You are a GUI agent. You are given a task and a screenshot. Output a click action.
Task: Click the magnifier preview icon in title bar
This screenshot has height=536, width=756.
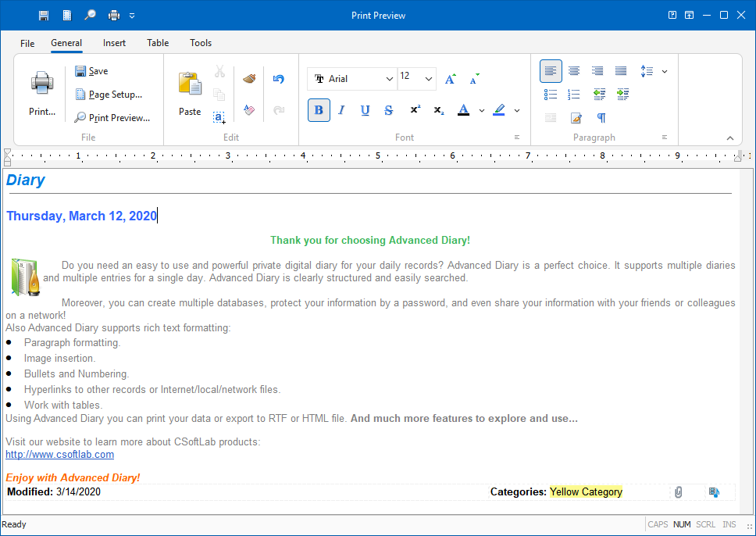pos(90,16)
